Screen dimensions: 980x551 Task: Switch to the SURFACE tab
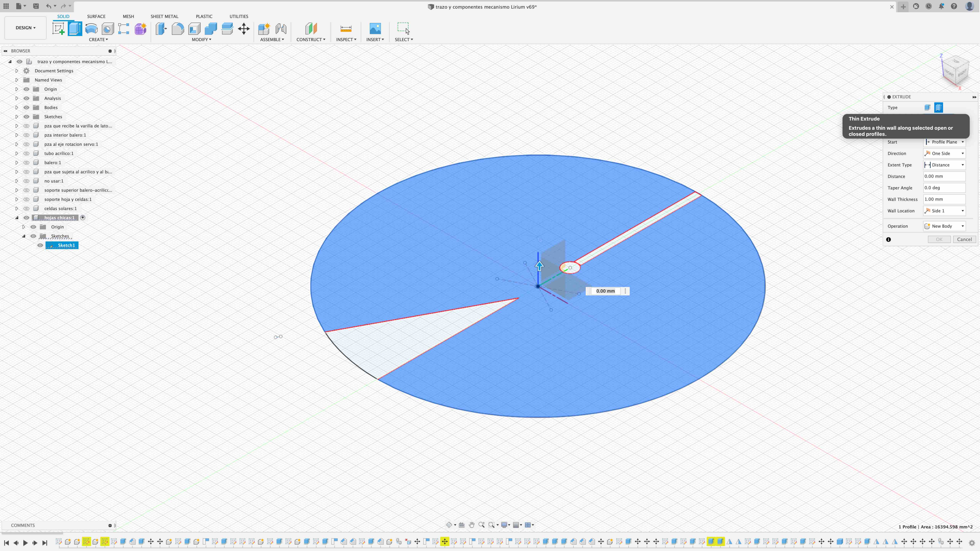[96, 16]
